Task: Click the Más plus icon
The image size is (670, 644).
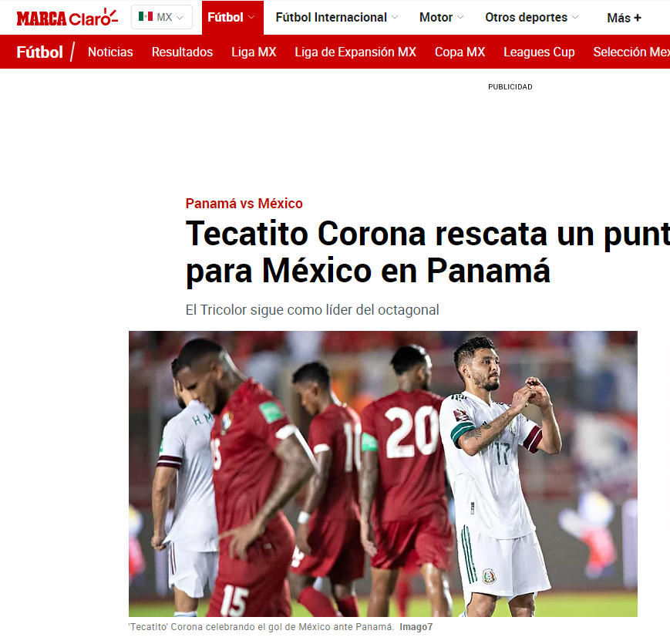Action: [x=638, y=18]
